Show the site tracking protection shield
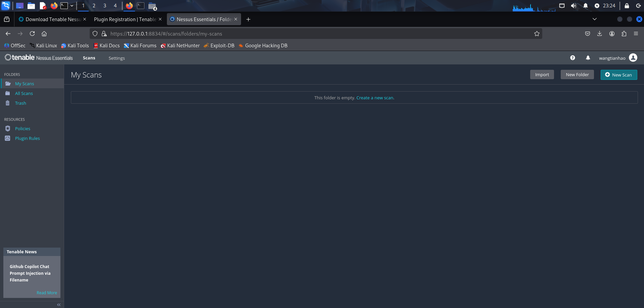This screenshot has width=644, height=308. (x=95, y=34)
